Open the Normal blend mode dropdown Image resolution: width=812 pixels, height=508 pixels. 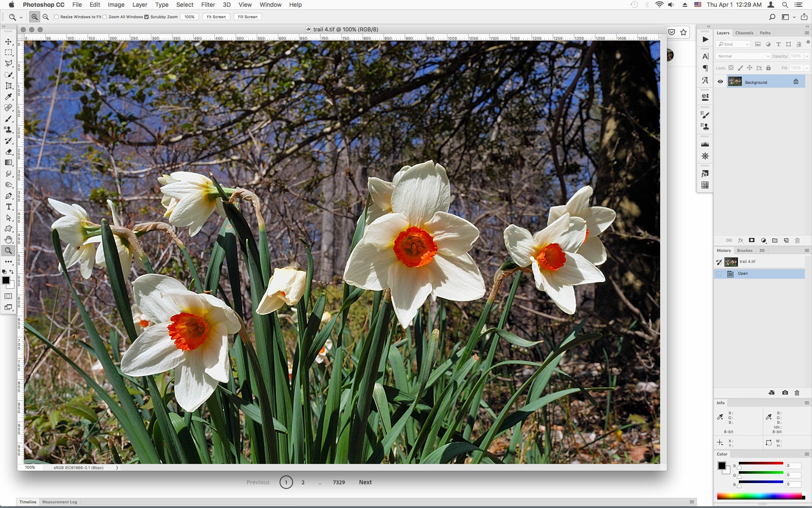[x=743, y=56]
